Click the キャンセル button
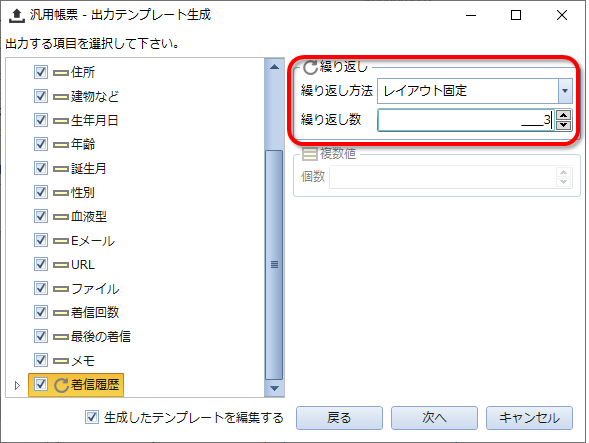Screen dimensions: 589x443 pyautogui.click(x=529, y=418)
